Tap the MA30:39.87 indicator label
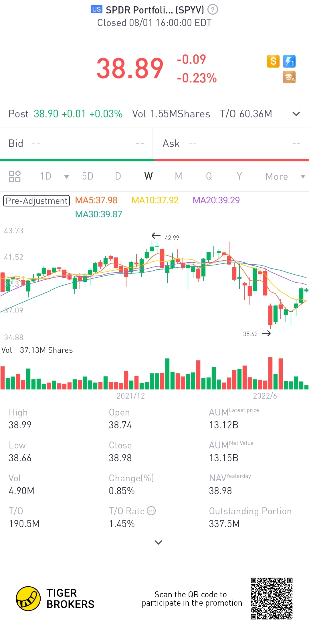 [98, 214]
